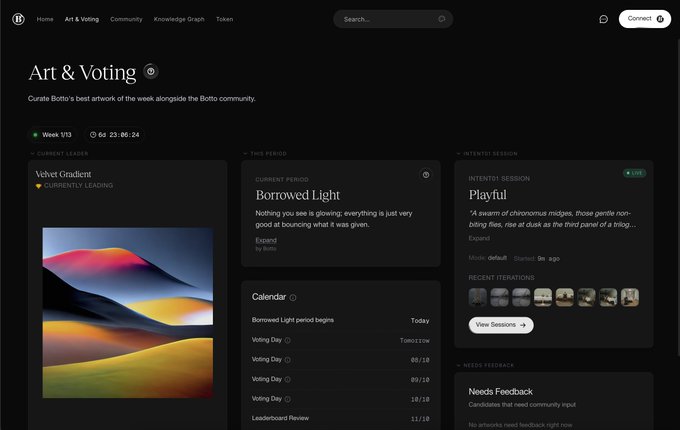
Task: Go to Knowledge Graph page
Action: coord(179,19)
